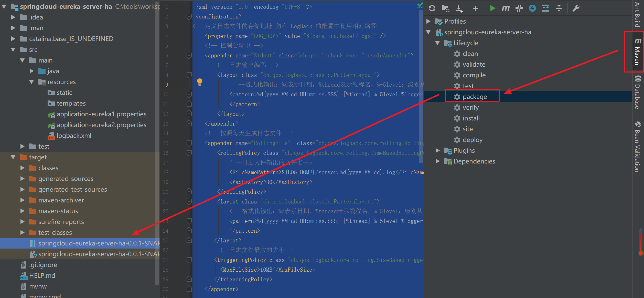Click the project tree vertical scrollbar
The height and width of the screenshot is (298, 644).
tap(157, 143)
